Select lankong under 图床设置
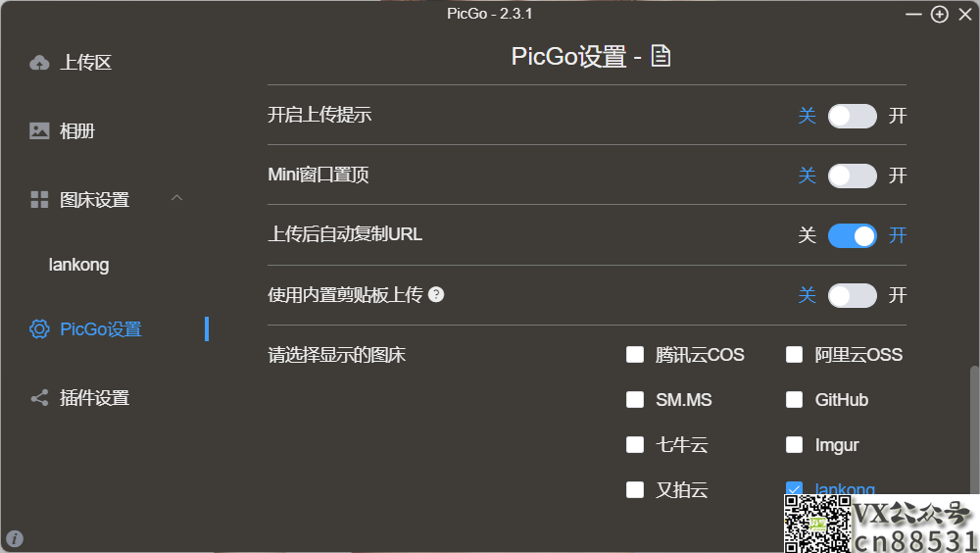The image size is (980, 553). [x=78, y=265]
